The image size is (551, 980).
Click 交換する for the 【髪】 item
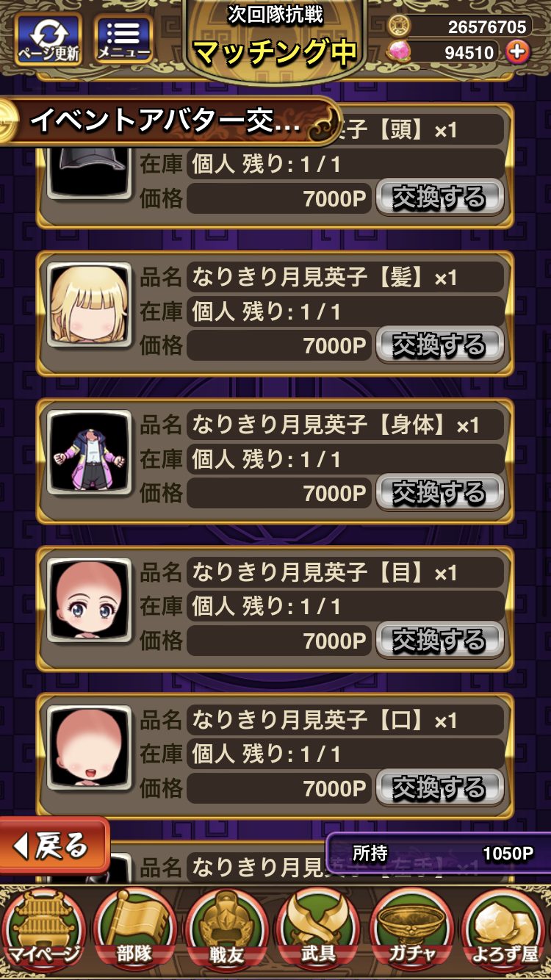pyautogui.click(x=439, y=345)
